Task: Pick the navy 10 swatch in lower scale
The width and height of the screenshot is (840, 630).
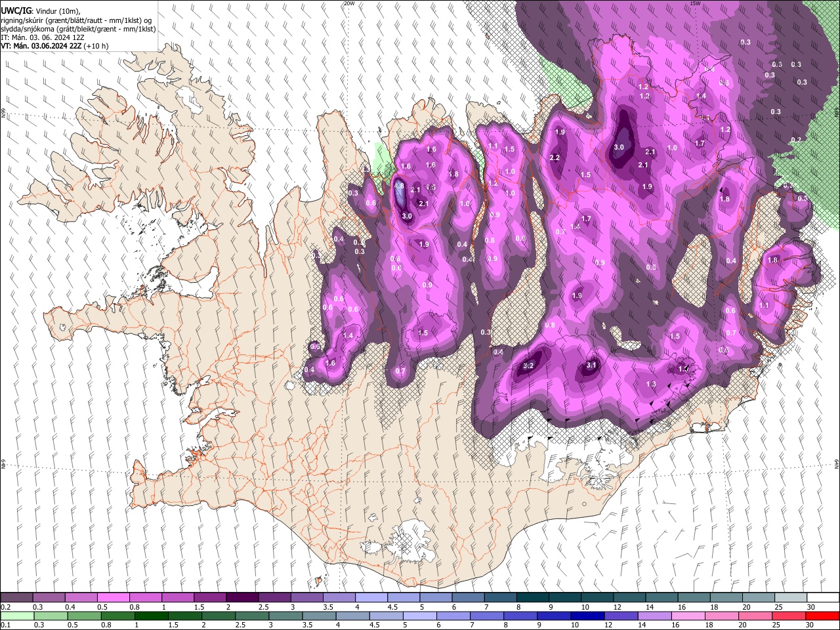Action: tap(587, 616)
